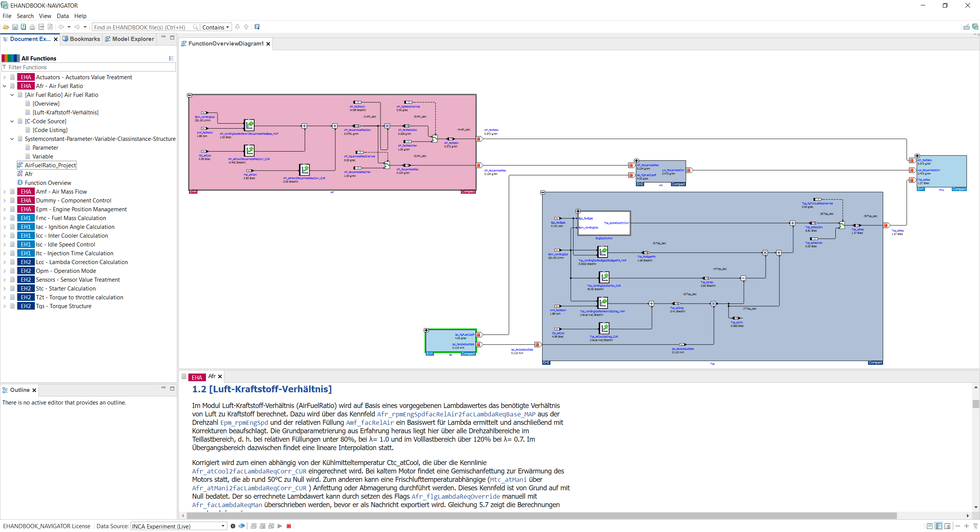The width and height of the screenshot is (980, 532).
Task: Stop the measurement with the red stop icon
Action: [x=289, y=526]
